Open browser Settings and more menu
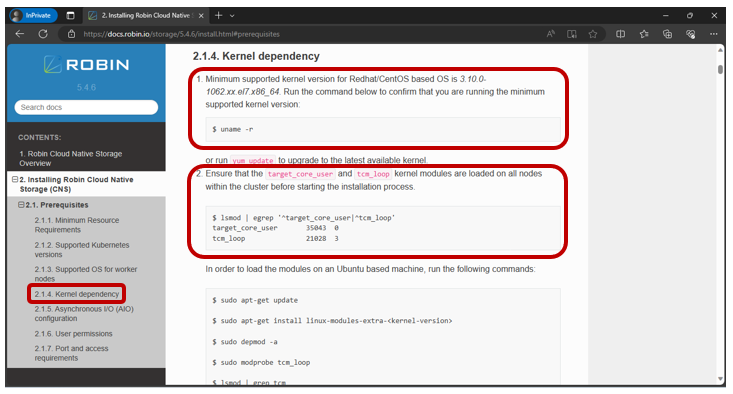 pyautogui.click(x=713, y=34)
